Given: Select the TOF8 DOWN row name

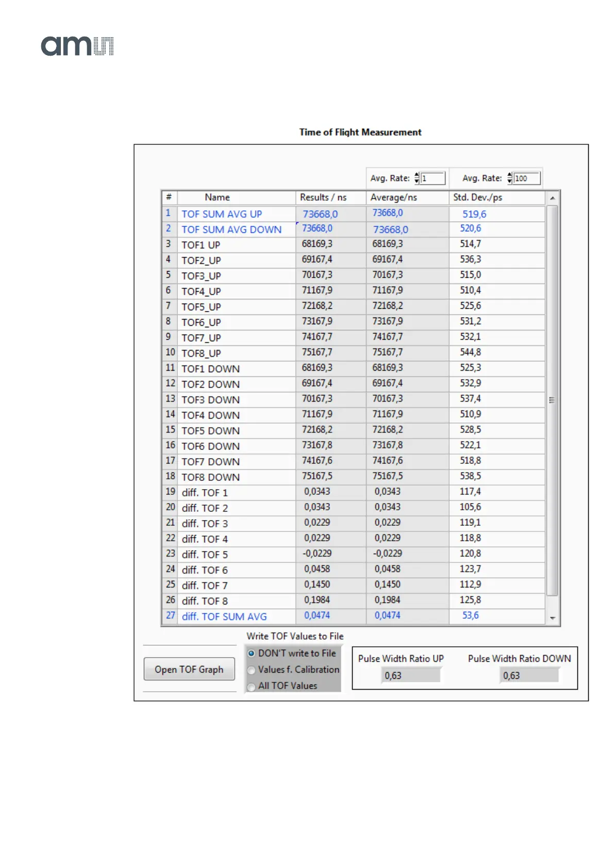Looking at the screenshot, I should click(x=210, y=477).
